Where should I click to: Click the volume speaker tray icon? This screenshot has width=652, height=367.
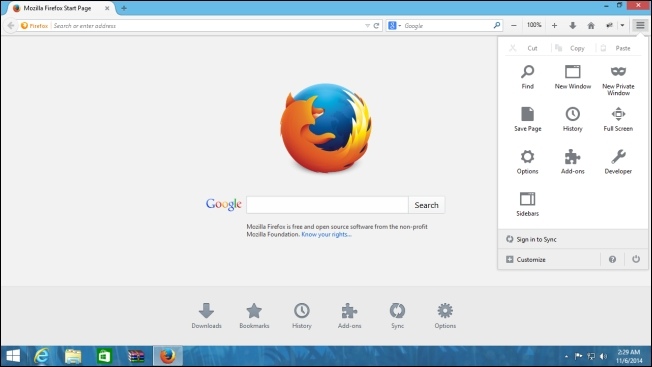(x=603, y=356)
